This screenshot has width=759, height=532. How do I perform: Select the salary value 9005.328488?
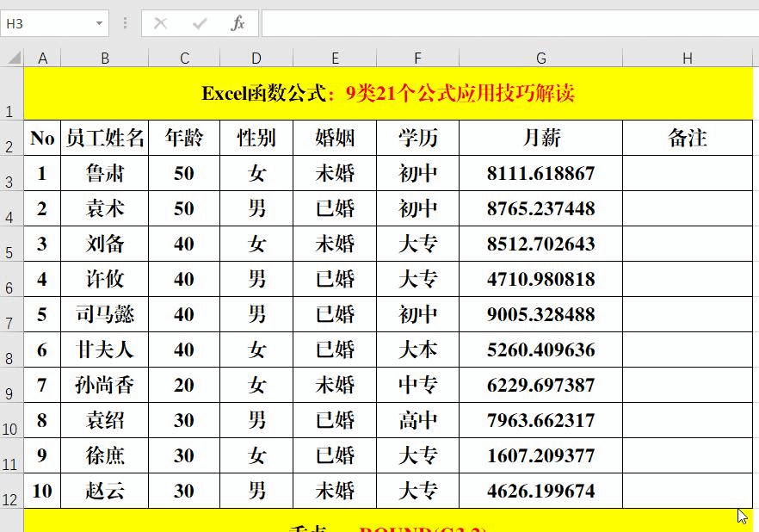(x=540, y=314)
